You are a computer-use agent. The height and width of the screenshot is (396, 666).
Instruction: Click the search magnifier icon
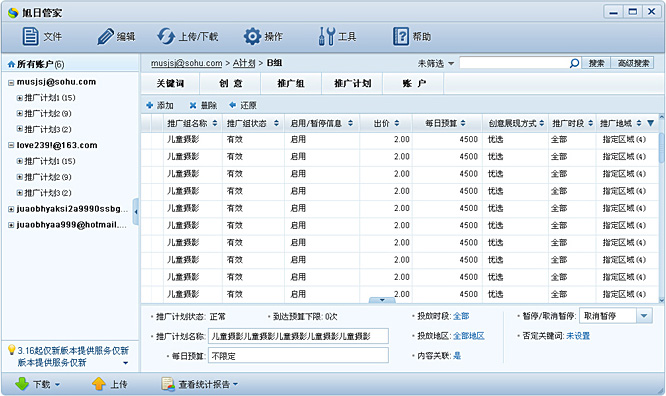click(x=574, y=63)
